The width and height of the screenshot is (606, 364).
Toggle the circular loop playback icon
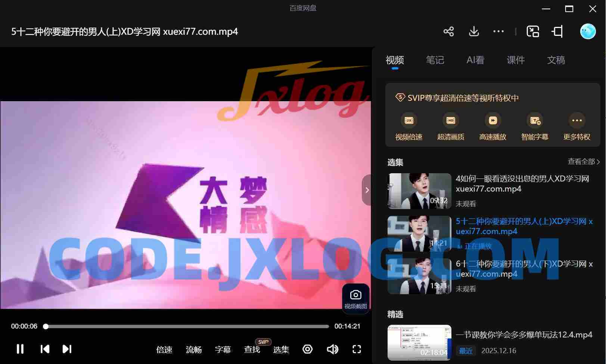point(308,349)
